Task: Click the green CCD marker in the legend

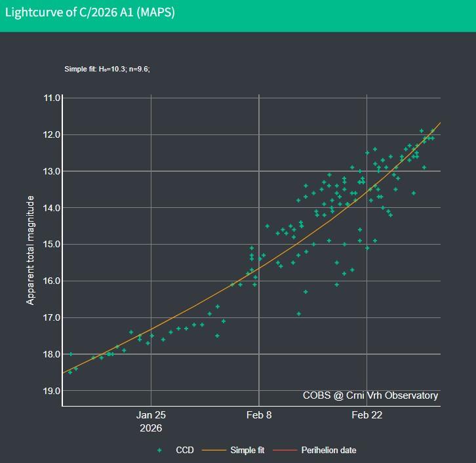Action: [159, 451]
